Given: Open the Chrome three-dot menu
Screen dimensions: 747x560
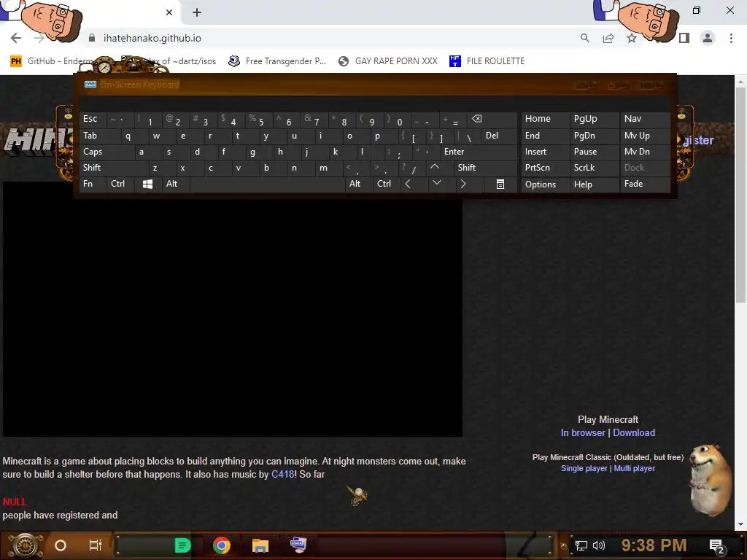Looking at the screenshot, I should 731,38.
